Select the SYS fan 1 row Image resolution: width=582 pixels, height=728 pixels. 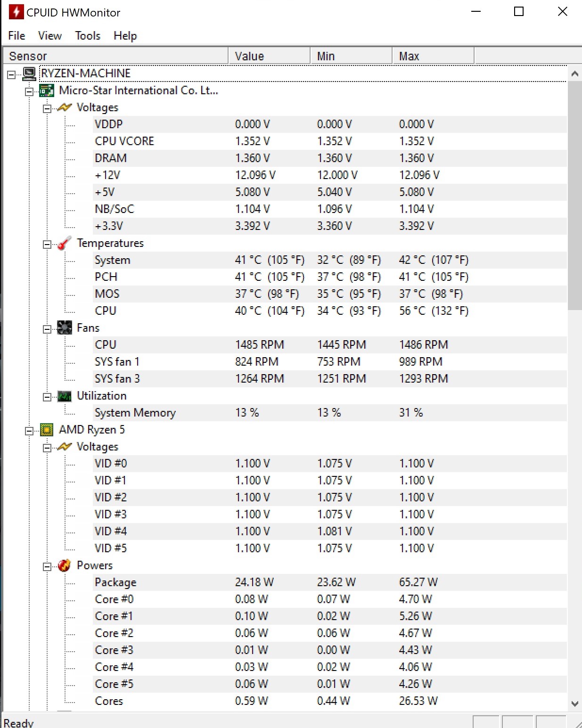[330, 362]
